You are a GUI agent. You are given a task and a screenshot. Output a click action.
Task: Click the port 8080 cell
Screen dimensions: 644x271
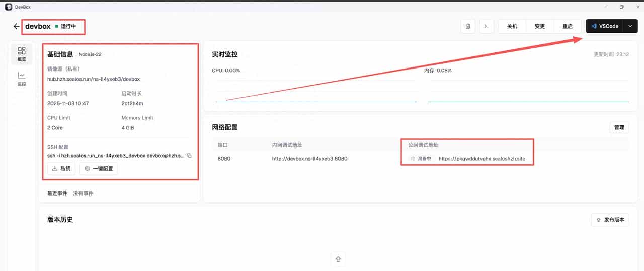point(224,159)
